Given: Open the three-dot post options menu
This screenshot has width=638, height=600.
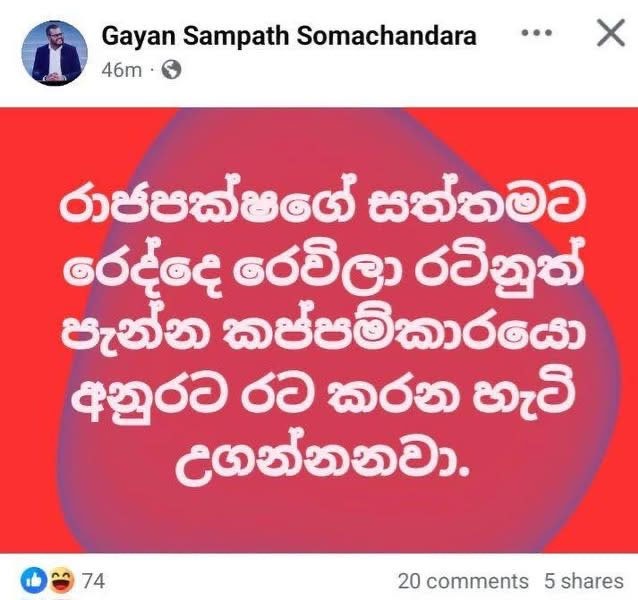Looking at the screenshot, I should click(x=537, y=33).
